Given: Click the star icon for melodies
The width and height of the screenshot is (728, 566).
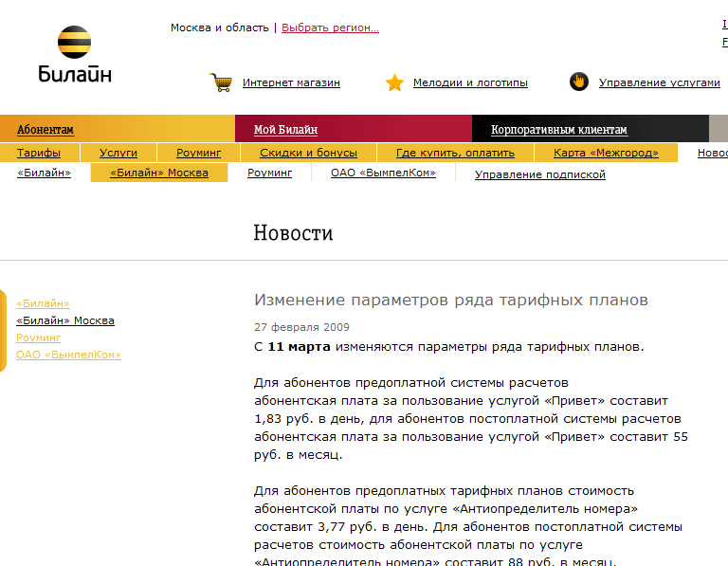Looking at the screenshot, I should 394,82.
